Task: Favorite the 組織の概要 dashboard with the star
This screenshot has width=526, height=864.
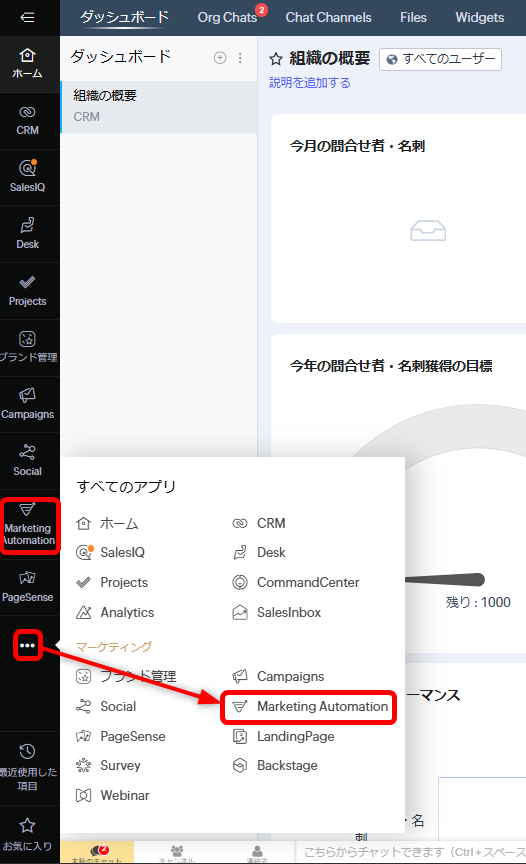Action: [x=276, y=59]
